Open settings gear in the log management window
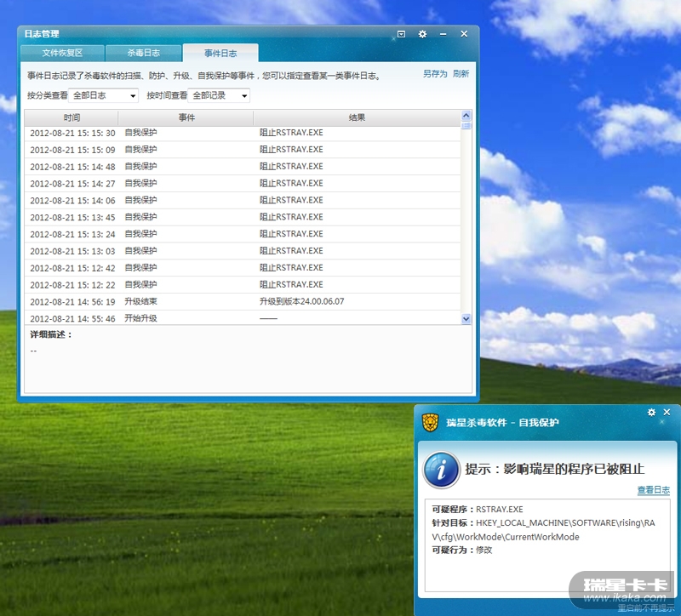The width and height of the screenshot is (681, 616). [422, 34]
